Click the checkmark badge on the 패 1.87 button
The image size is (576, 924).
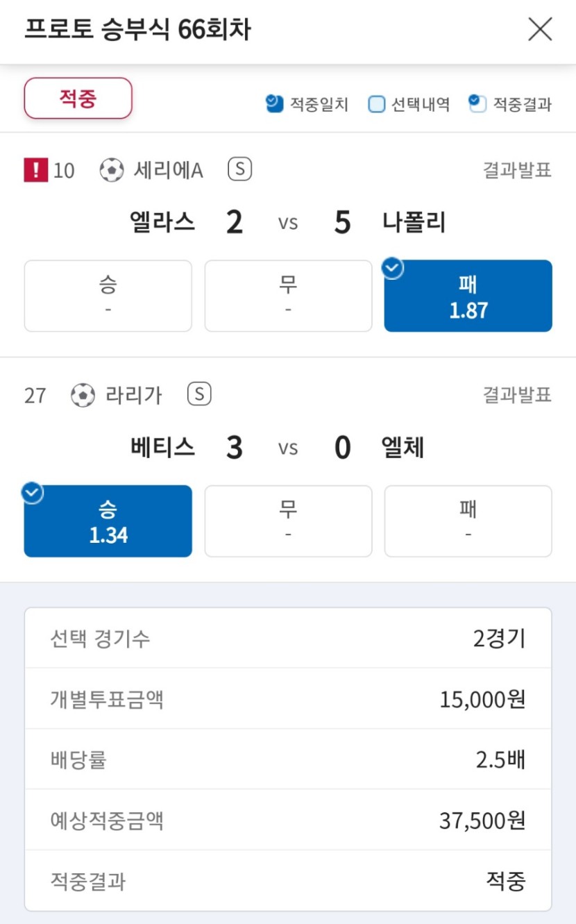coord(393,268)
